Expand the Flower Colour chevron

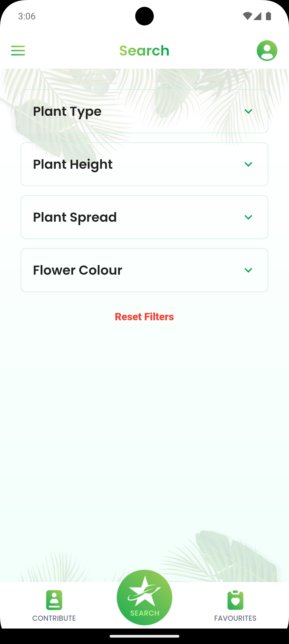coord(248,270)
